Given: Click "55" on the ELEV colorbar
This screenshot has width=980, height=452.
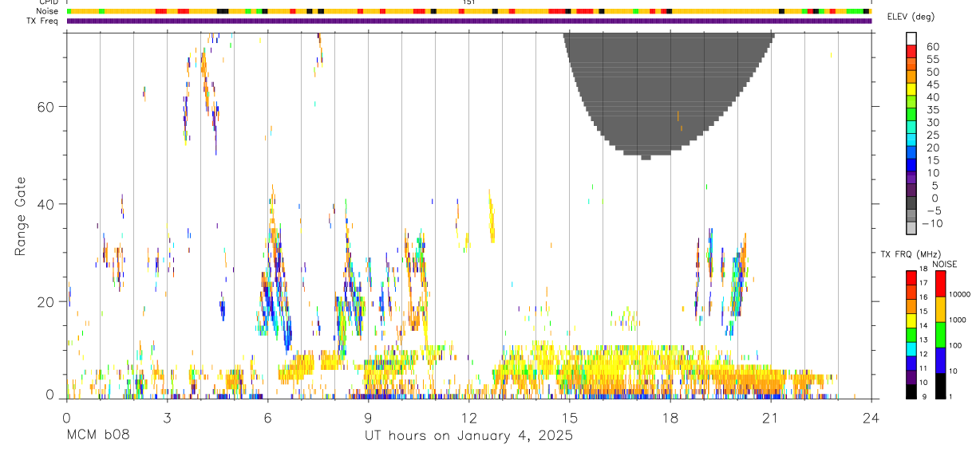Looking at the screenshot, I should coord(932,60).
